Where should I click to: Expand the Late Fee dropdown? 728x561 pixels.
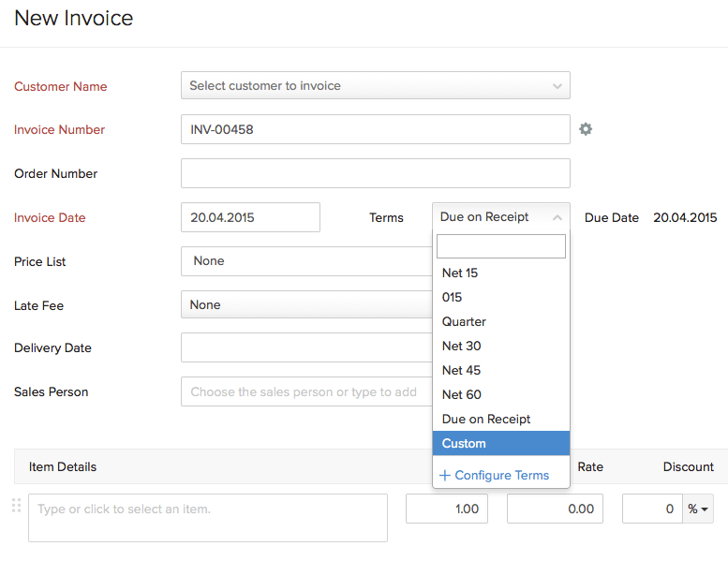pos(305,304)
